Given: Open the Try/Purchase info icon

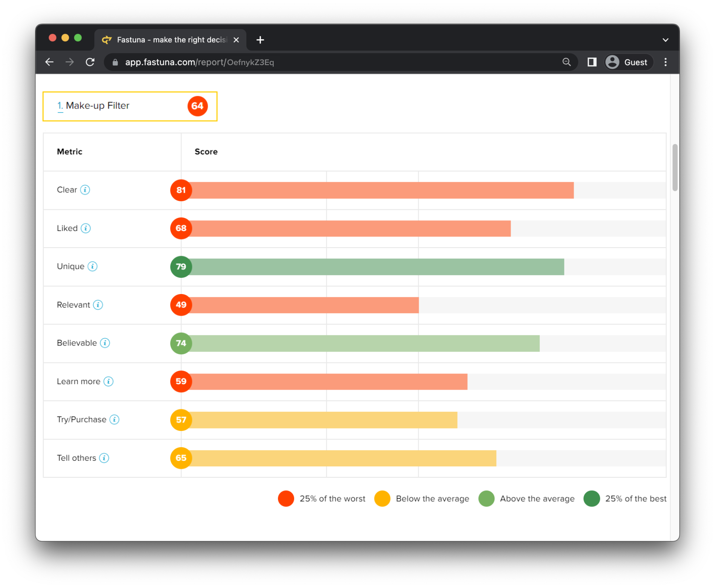Looking at the screenshot, I should 114,420.
